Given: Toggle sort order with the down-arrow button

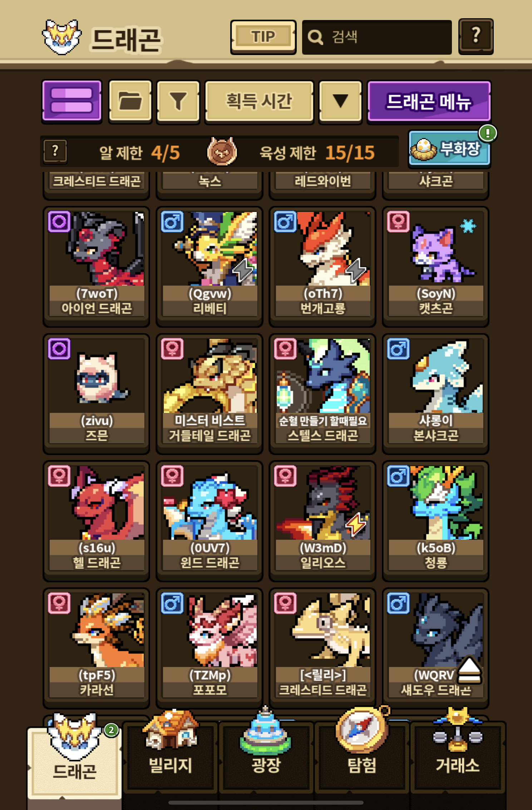Looking at the screenshot, I should pyautogui.click(x=340, y=101).
